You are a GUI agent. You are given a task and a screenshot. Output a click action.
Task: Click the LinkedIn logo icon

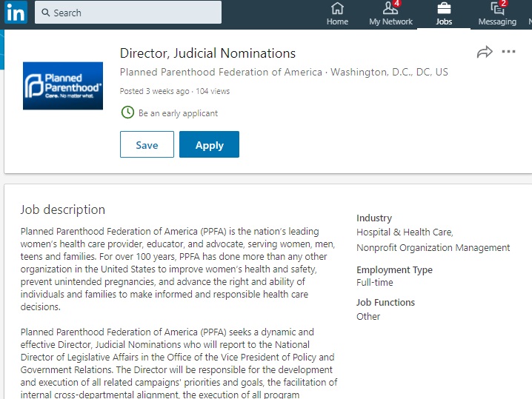pyautogui.click(x=16, y=12)
